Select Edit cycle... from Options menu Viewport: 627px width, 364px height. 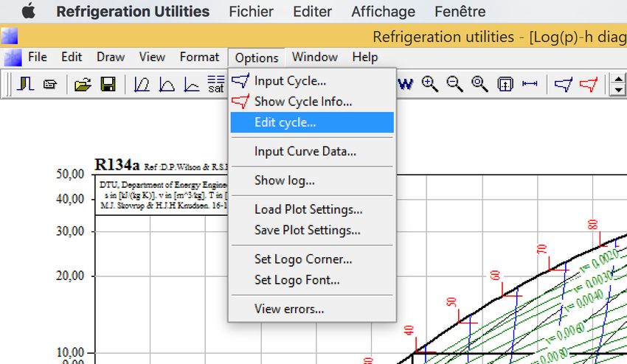point(285,122)
